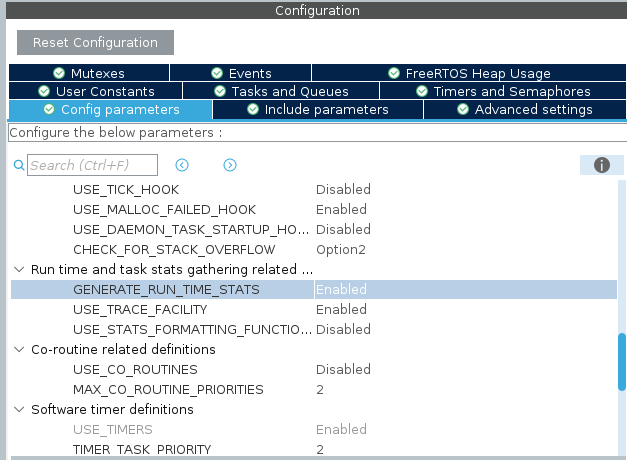Viewport: 627px width, 460px height.
Task: Click green check icon on Advanced settings
Action: click(x=463, y=109)
